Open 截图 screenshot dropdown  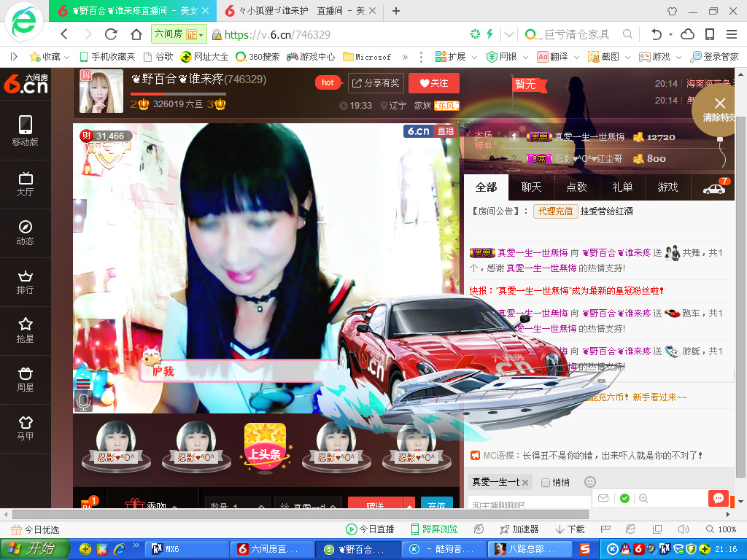609,57
